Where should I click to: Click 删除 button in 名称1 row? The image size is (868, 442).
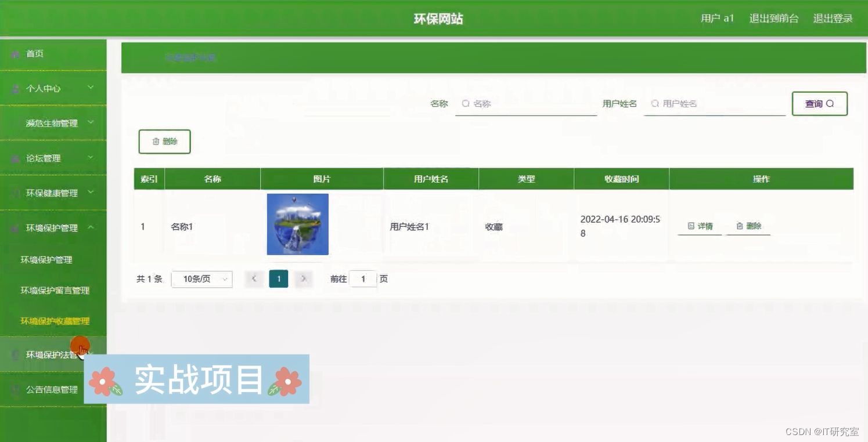pyautogui.click(x=748, y=226)
